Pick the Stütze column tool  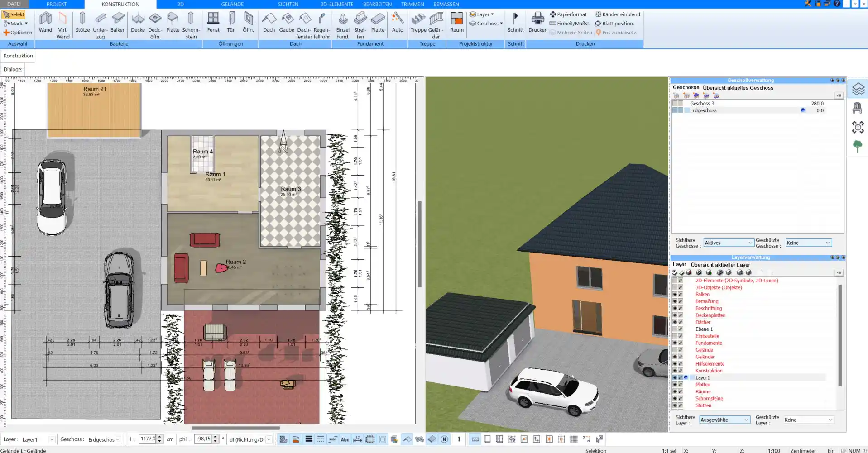pyautogui.click(x=82, y=23)
